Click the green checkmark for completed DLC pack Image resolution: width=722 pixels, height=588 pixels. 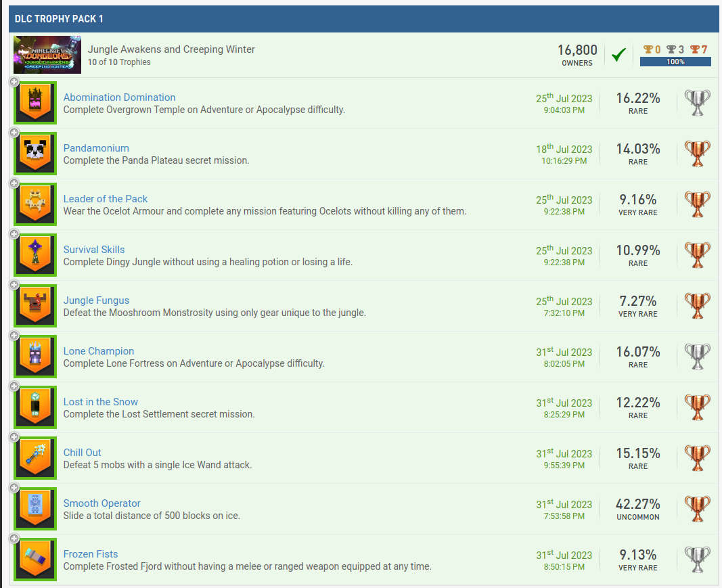click(618, 55)
